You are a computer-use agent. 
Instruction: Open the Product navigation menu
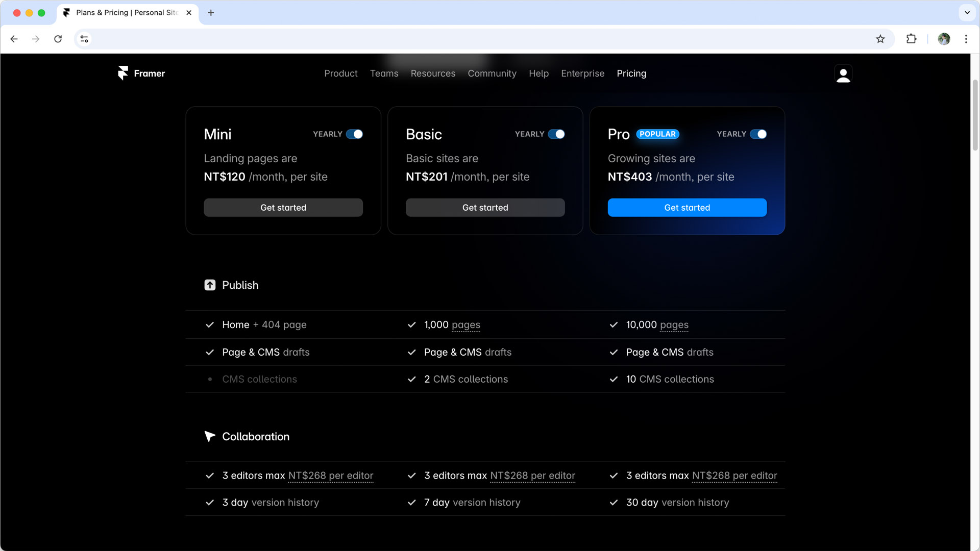coord(340,73)
